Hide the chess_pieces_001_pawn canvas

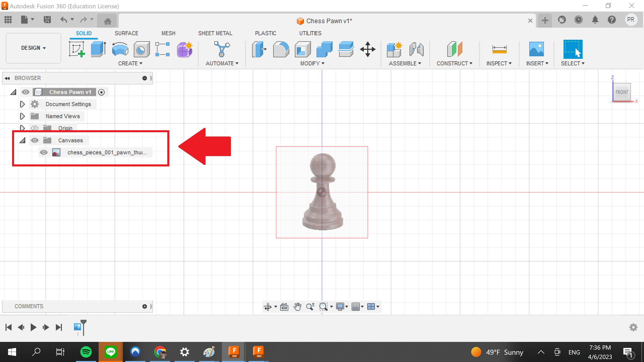tap(44, 152)
